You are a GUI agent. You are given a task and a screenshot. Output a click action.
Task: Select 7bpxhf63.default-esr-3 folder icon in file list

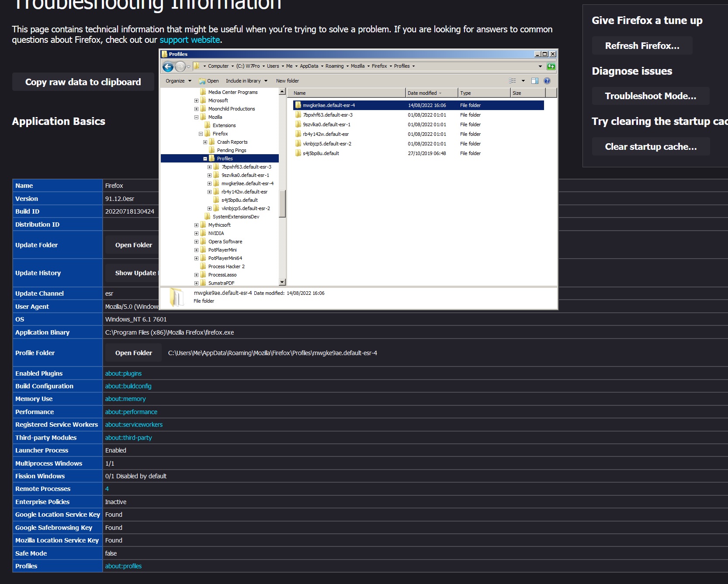(298, 115)
